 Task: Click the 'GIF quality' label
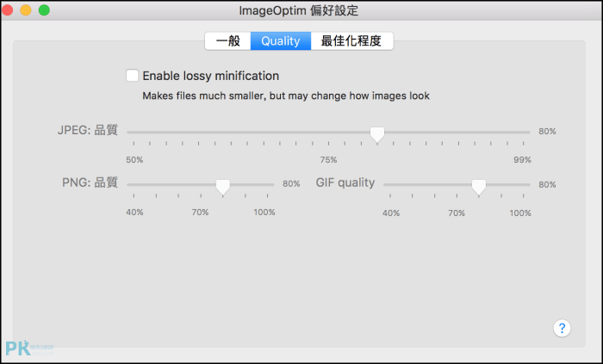[x=345, y=182]
